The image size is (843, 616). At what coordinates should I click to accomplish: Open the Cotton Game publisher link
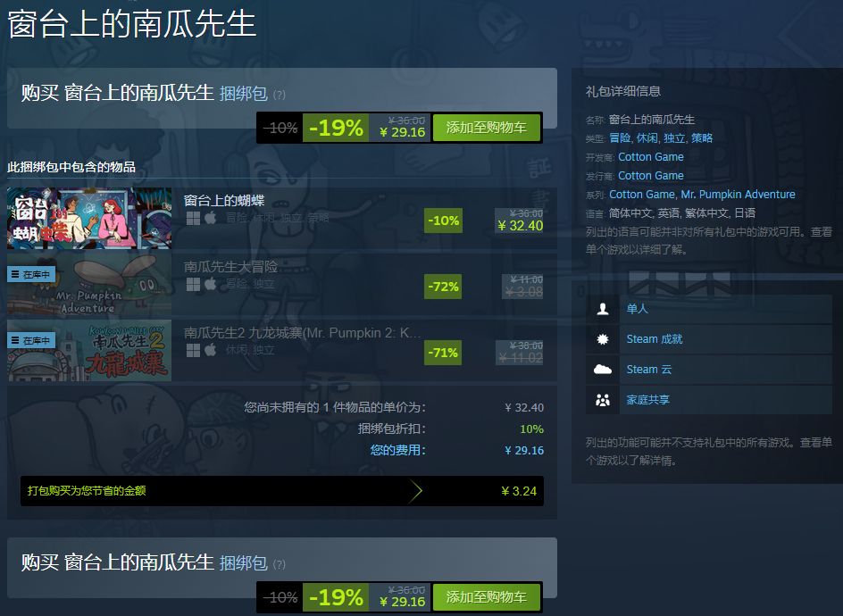tap(650, 176)
